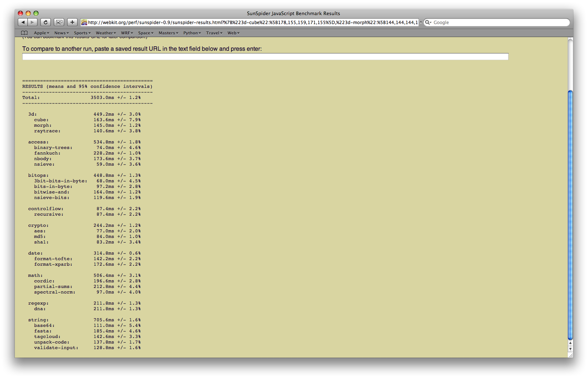Click the bitops category result line

[x=85, y=176]
